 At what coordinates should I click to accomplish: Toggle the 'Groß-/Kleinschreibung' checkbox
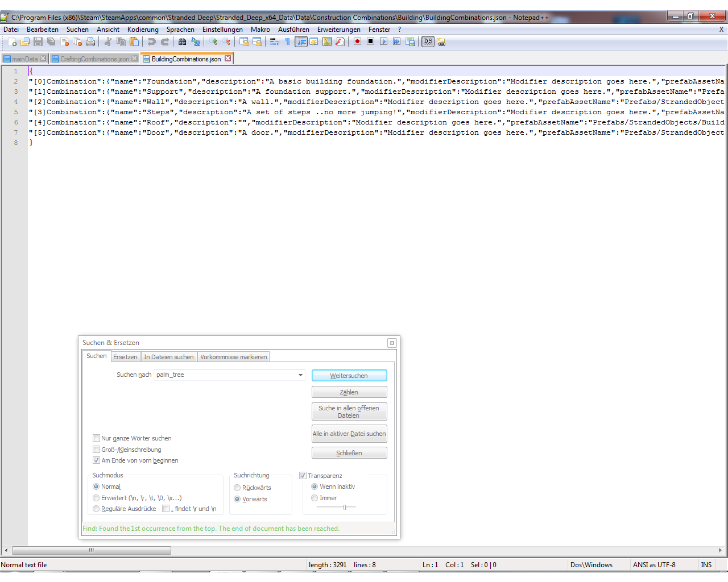click(96, 450)
